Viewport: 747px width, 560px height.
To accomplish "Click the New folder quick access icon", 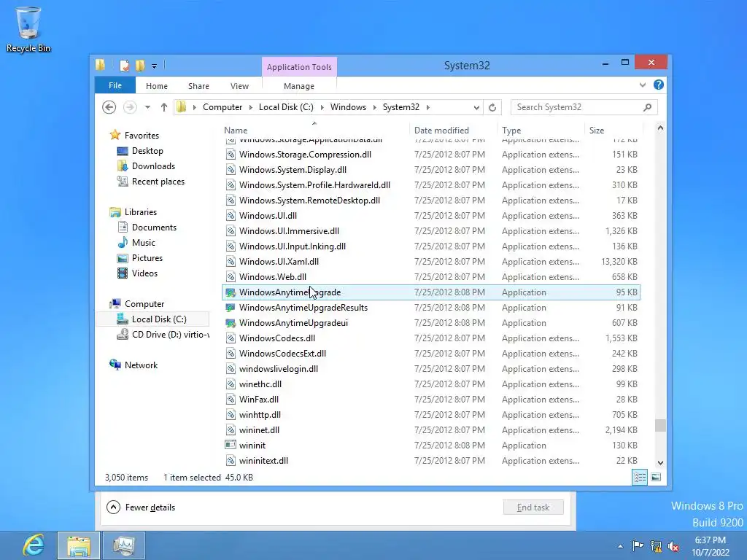I will tap(140, 65).
